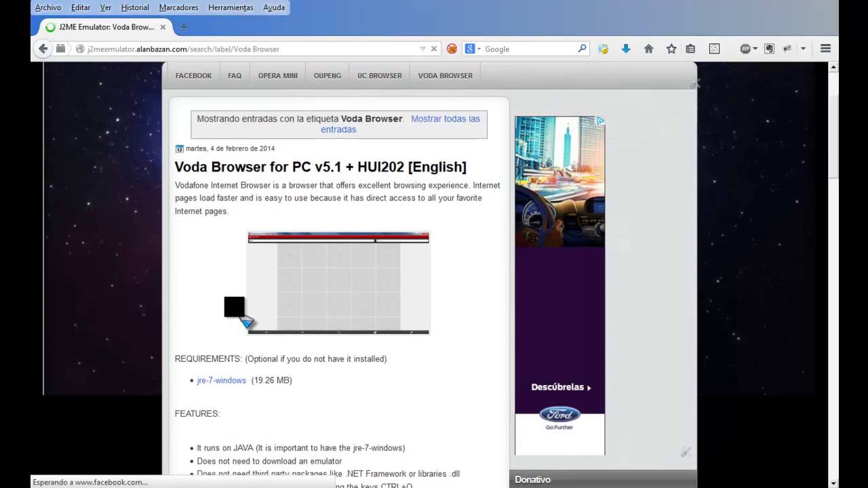Expand dropdown arrow after pin icon
868x488 pixels.
[x=803, y=49]
